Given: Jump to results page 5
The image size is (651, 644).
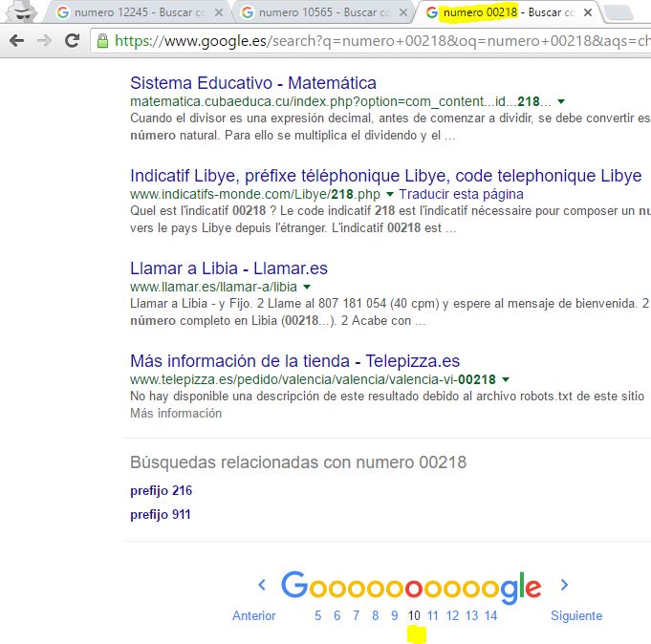Looking at the screenshot, I should click(317, 615).
